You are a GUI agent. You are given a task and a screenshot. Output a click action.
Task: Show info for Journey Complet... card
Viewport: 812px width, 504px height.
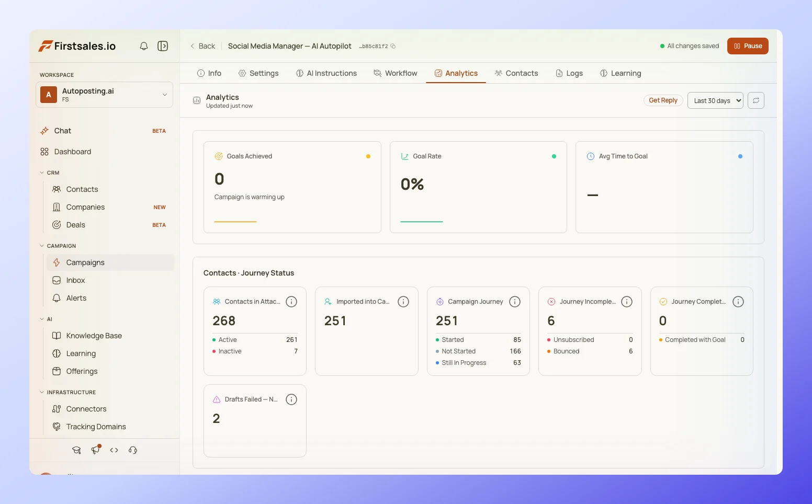[738, 302]
